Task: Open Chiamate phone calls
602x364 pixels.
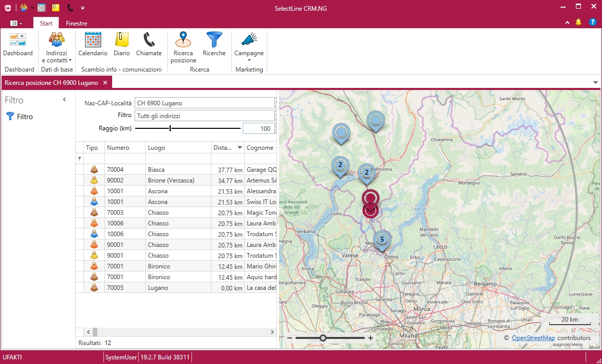Action: (149, 45)
